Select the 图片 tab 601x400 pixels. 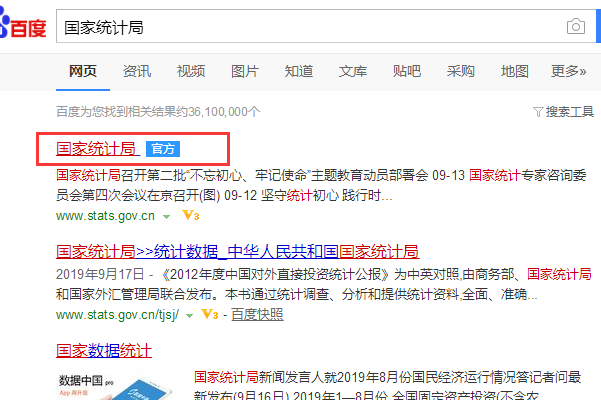click(x=245, y=71)
